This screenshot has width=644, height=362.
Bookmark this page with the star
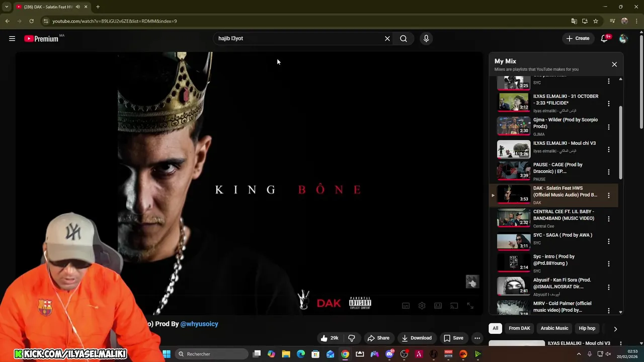pyautogui.click(x=596, y=21)
